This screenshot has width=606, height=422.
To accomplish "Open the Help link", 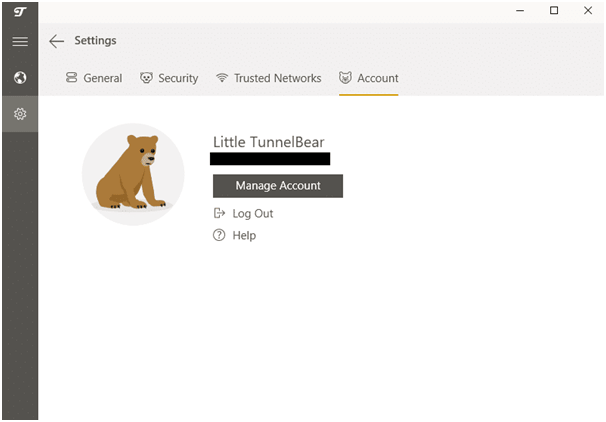I will tap(244, 235).
